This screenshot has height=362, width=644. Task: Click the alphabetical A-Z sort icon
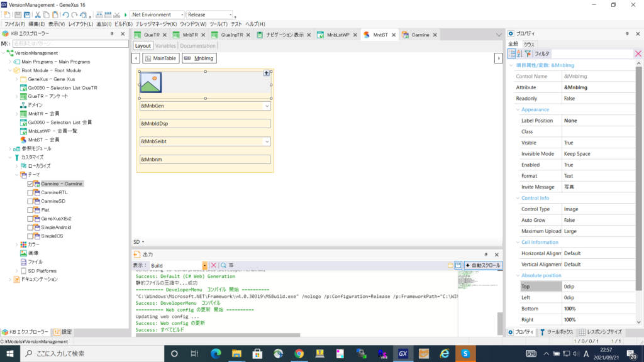coord(519,54)
